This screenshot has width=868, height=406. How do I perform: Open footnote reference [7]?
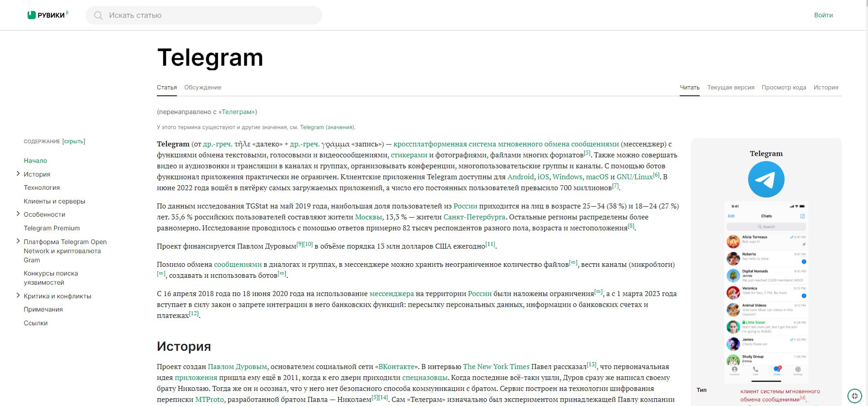tap(615, 186)
